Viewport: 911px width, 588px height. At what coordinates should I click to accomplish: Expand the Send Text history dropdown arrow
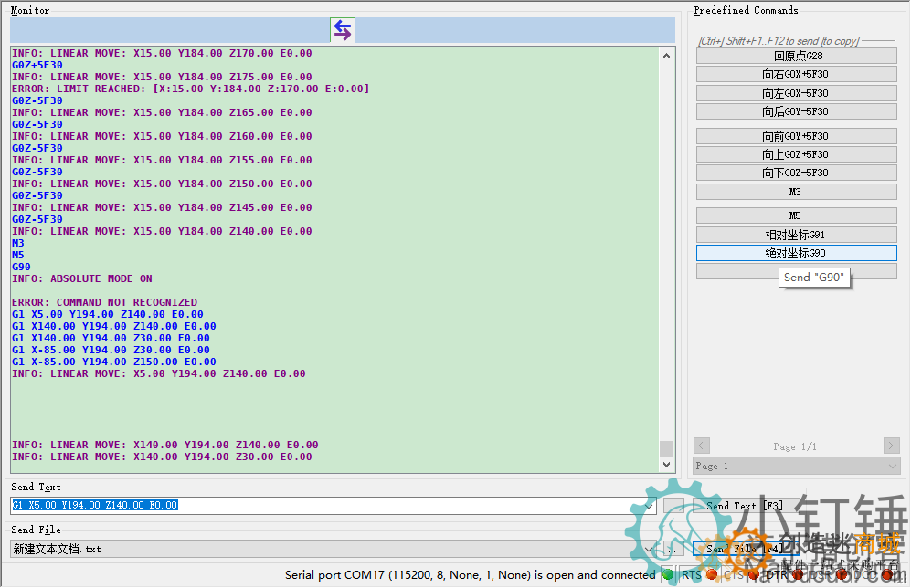649,506
